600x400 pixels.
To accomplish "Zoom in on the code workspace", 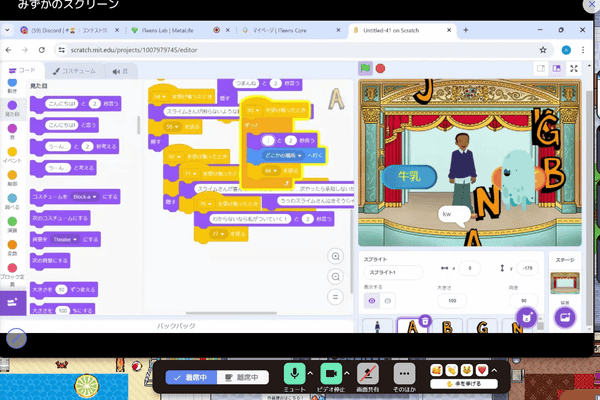I will (336, 256).
